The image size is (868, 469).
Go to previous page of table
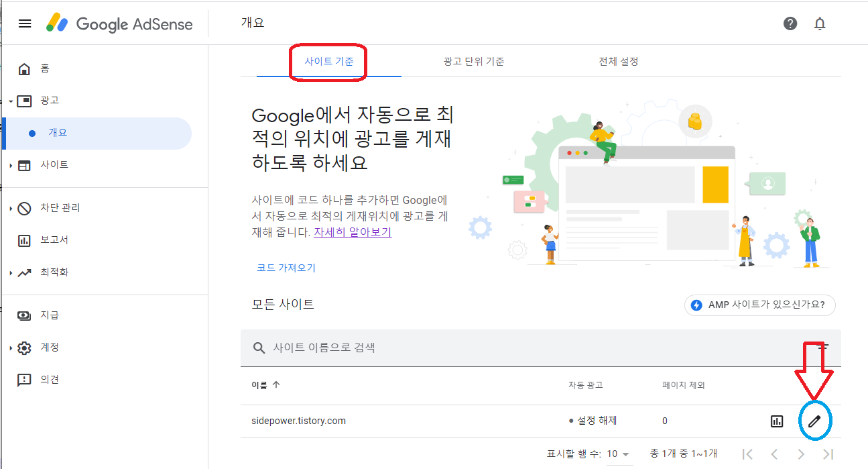click(774, 454)
